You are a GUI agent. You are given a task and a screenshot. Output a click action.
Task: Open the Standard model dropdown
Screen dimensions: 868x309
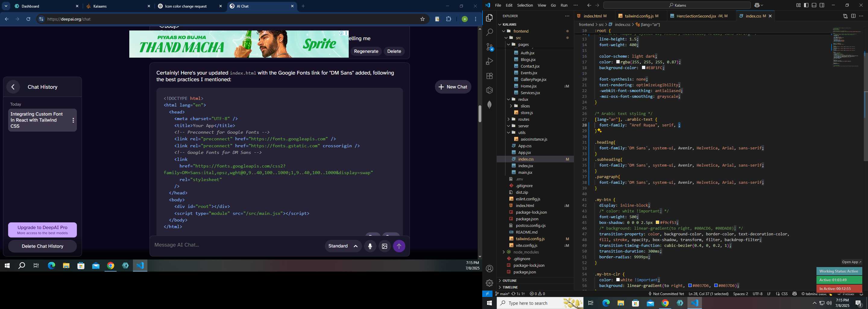tap(343, 246)
